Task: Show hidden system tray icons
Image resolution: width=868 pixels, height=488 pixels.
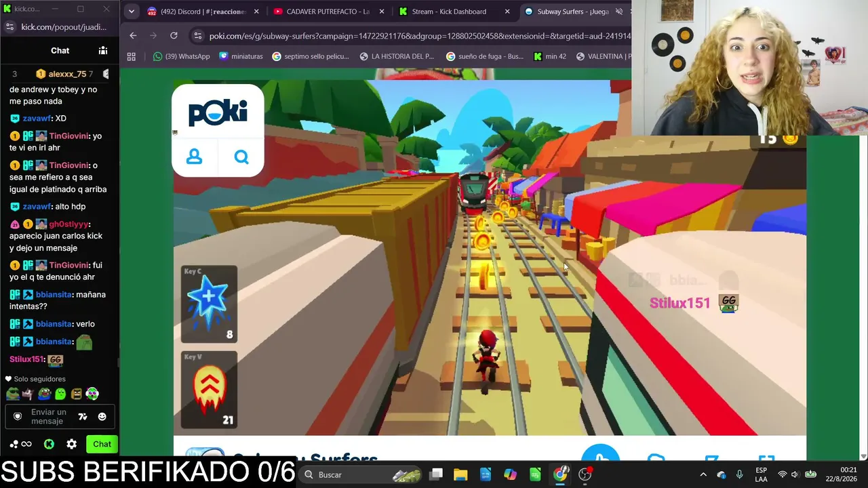Action: [x=703, y=474]
